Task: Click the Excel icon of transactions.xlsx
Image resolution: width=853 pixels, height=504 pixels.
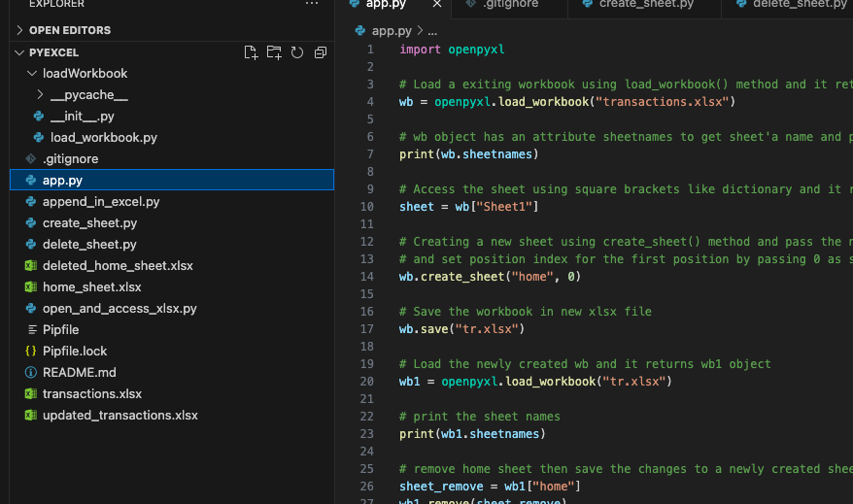Action: coord(30,393)
